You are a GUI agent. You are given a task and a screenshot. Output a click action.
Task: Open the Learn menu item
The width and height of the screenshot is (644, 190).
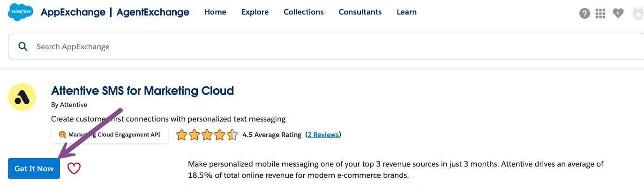(406, 12)
